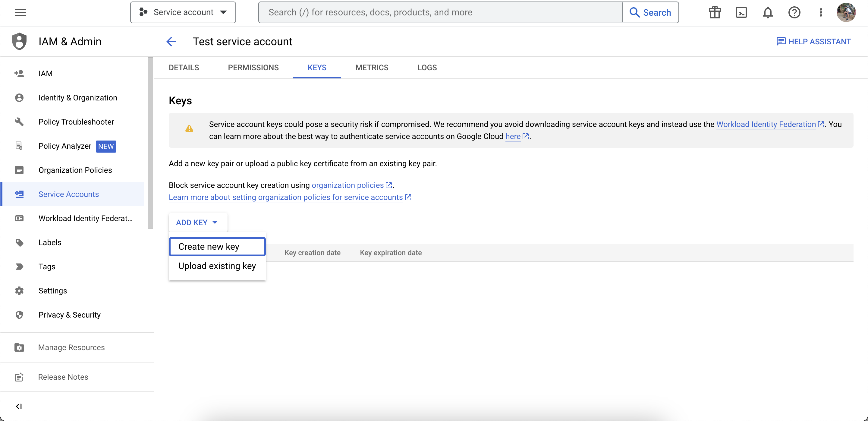Open notifications bell
Viewport: 868px width, 421px height.
click(768, 12)
